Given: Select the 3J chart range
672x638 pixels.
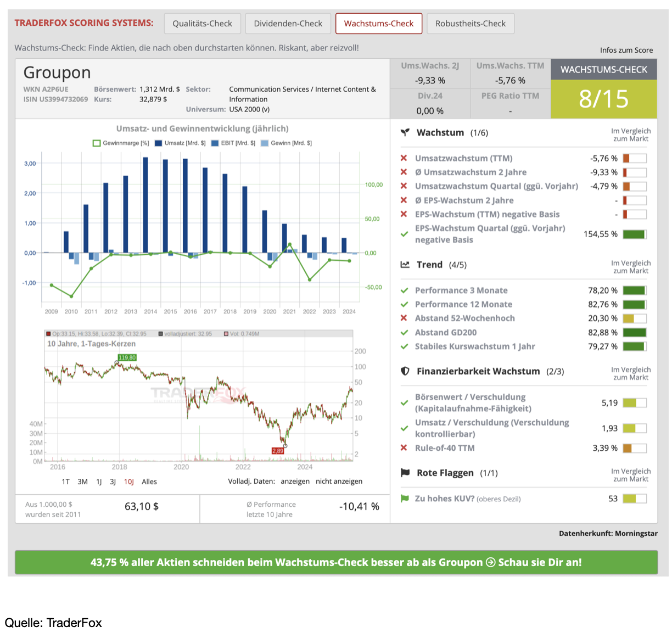Looking at the screenshot, I should [113, 482].
